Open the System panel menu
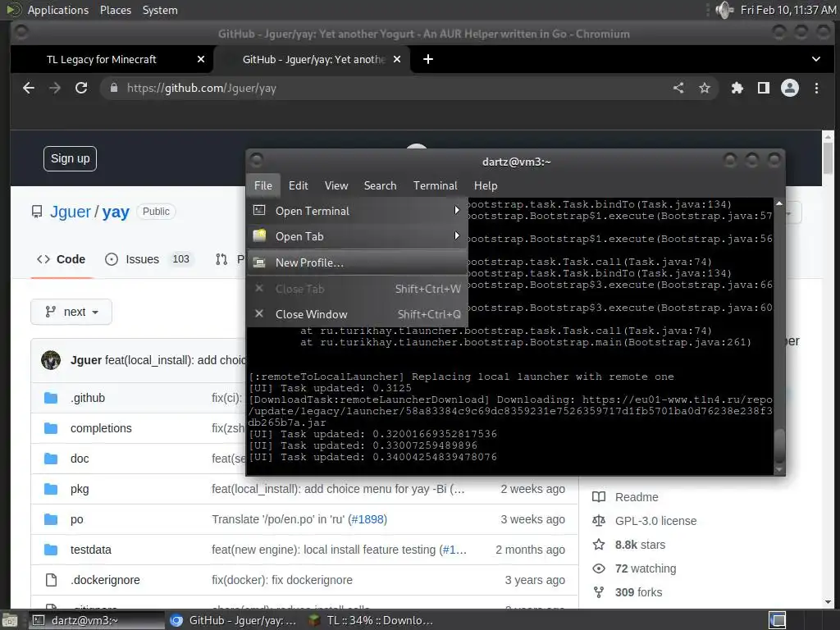 coord(160,10)
